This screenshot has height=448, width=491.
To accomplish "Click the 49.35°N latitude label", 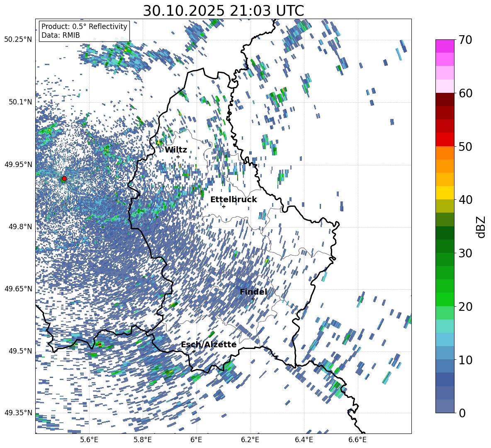I will (x=18, y=413).
